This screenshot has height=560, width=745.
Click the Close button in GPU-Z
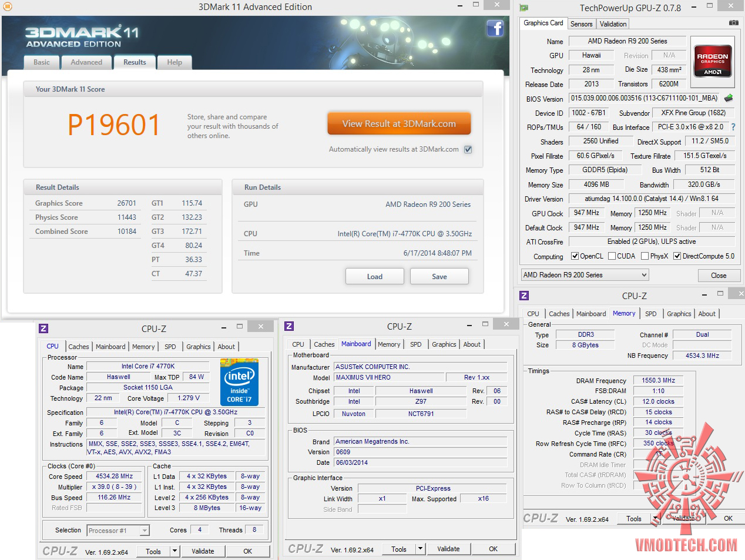(719, 275)
